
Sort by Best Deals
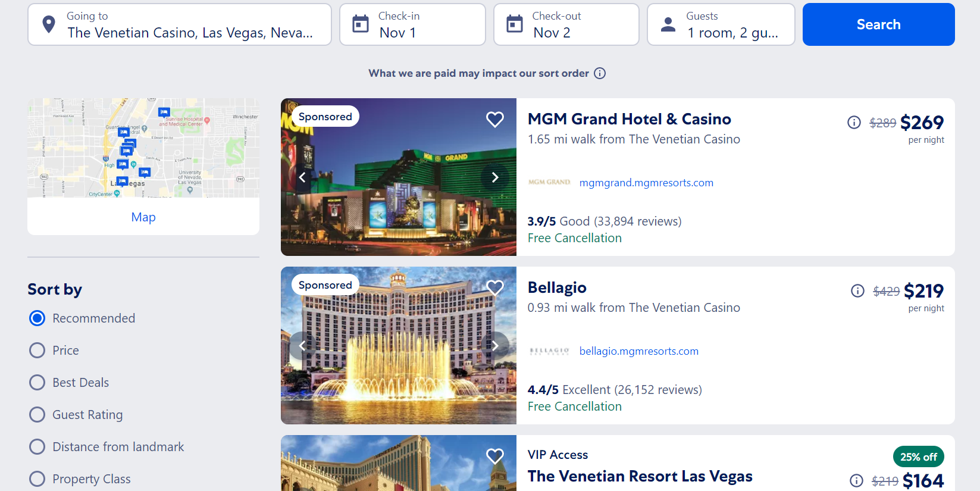(69, 383)
